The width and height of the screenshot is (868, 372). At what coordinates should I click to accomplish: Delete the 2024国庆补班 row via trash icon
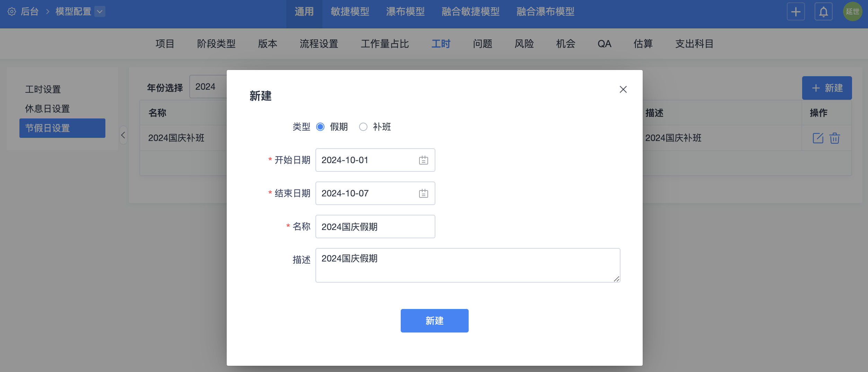click(834, 138)
